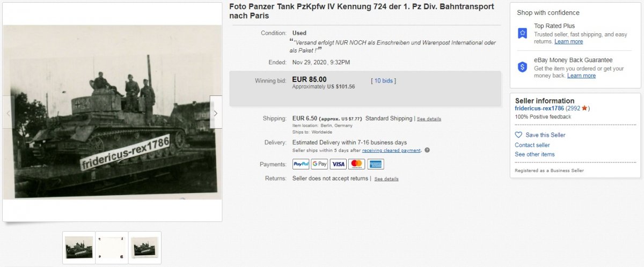Screen dimensions: 644x267
Task: Show the previous photo with left arrow
Action: point(8,113)
